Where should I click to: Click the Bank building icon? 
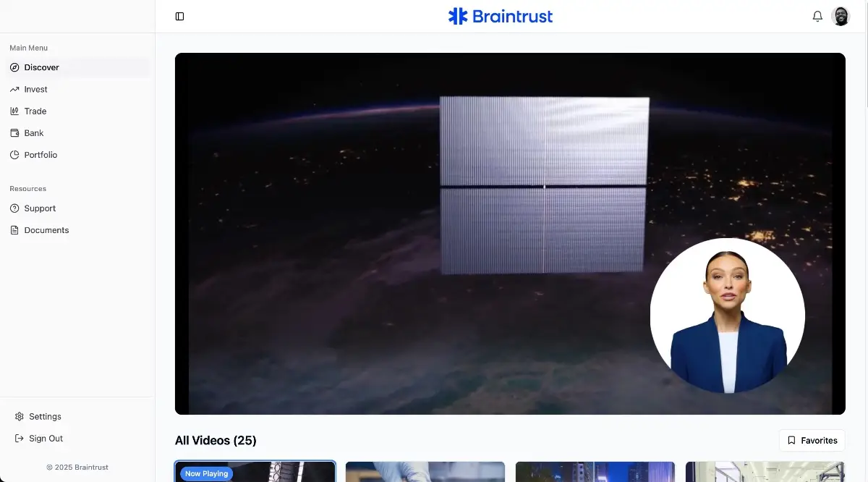pos(14,132)
